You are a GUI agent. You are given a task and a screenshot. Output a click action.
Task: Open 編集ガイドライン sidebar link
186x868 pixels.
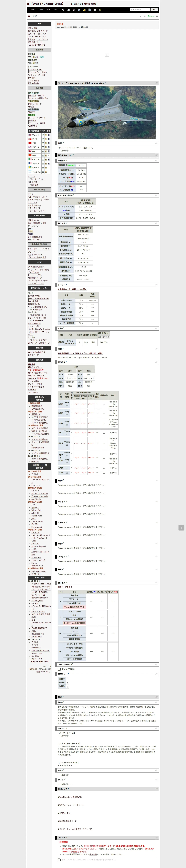pos(35,367)
